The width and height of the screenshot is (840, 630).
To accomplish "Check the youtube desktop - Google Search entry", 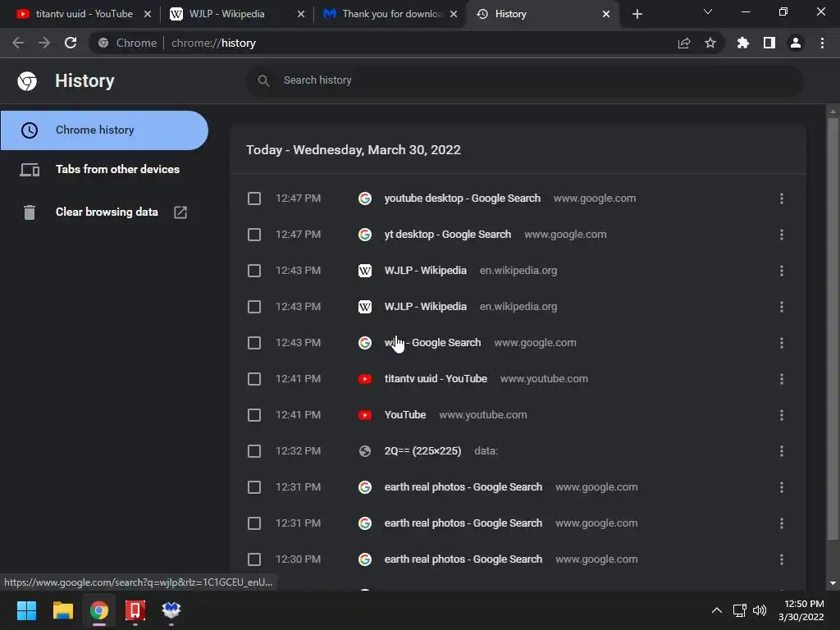I will (254, 199).
